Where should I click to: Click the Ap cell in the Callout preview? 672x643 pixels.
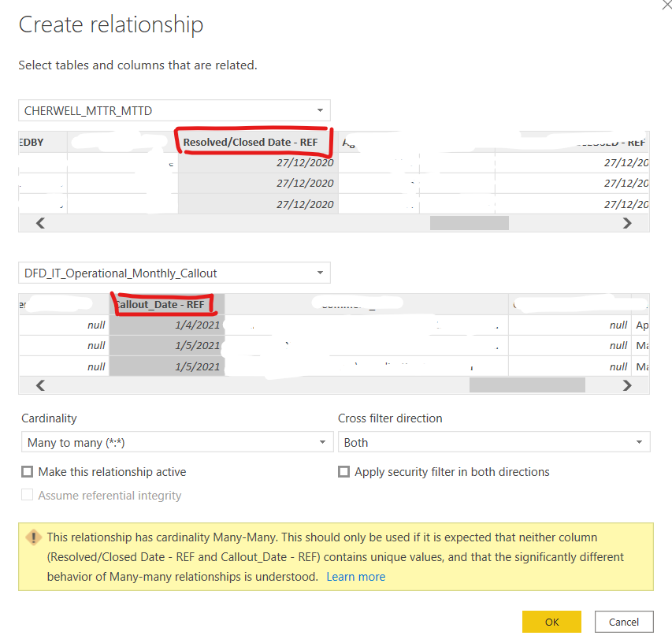coord(640,325)
